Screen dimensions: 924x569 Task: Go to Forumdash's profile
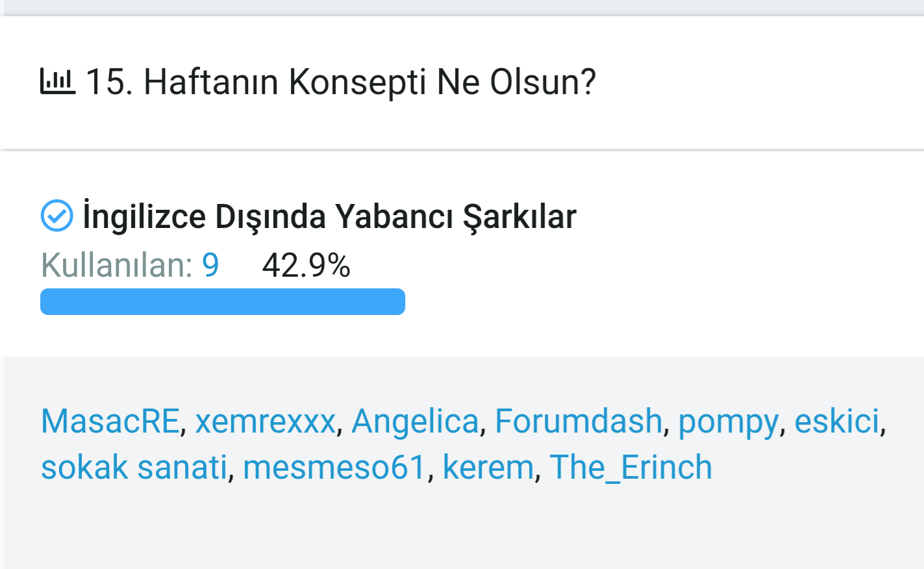[x=579, y=421]
